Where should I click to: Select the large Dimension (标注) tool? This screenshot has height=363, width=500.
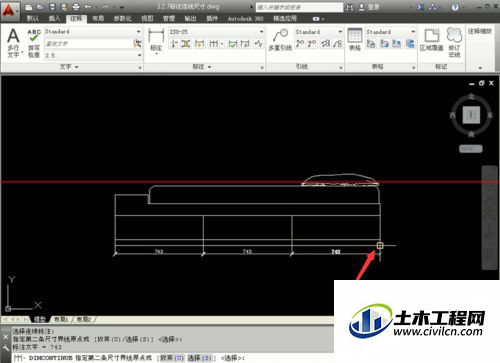click(x=156, y=41)
